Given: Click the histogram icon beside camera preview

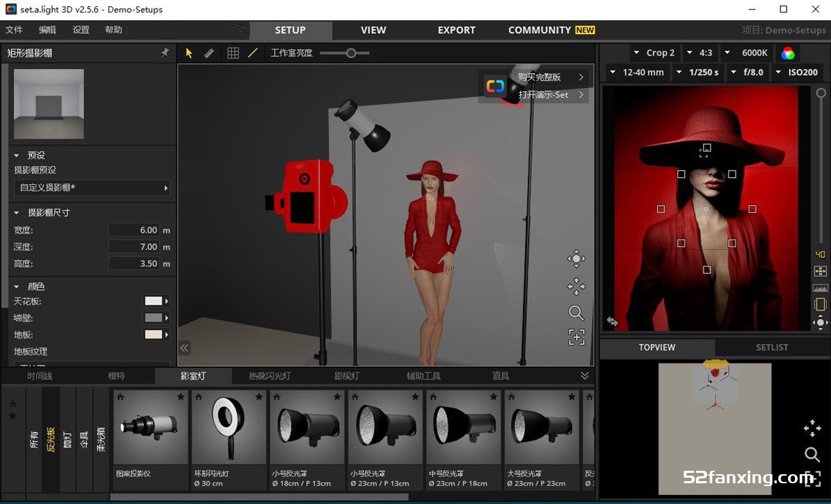Looking at the screenshot, I should point(821,287).
